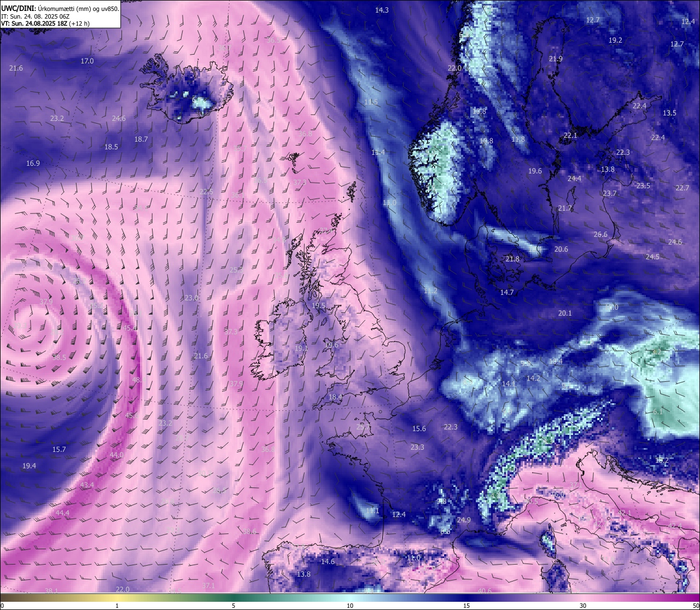Click the map value '24.9'
The image size is (700, 610).
coord(464,520)
